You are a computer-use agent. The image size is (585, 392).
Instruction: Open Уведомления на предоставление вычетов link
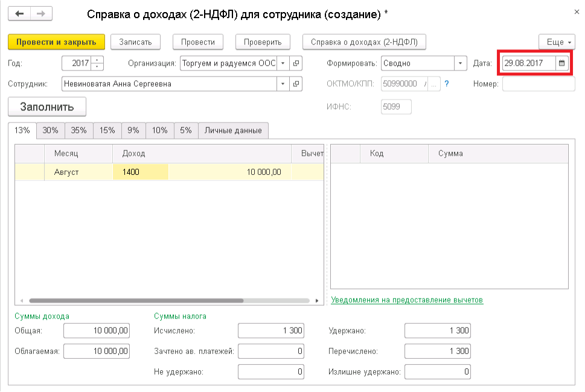[407, 300]
